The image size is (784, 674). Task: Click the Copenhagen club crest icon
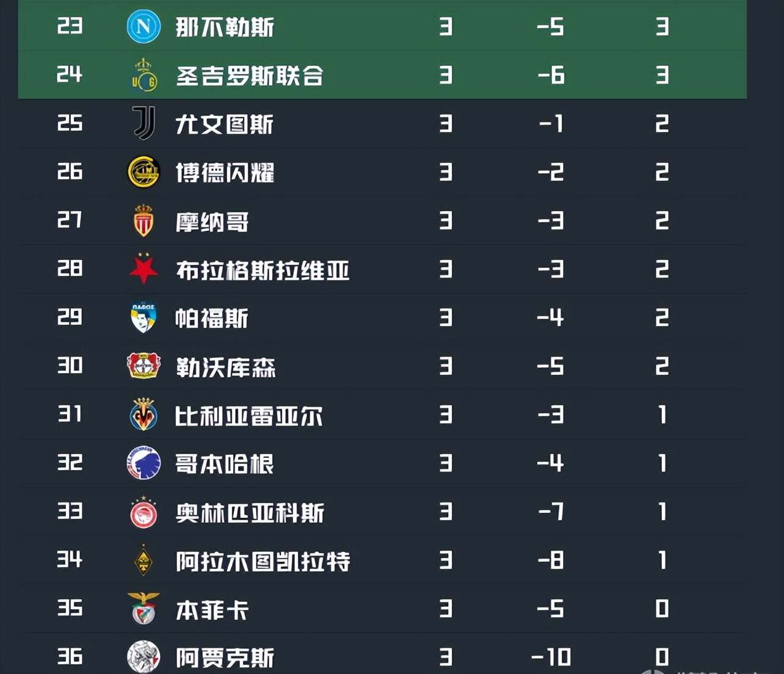(143, 463)
